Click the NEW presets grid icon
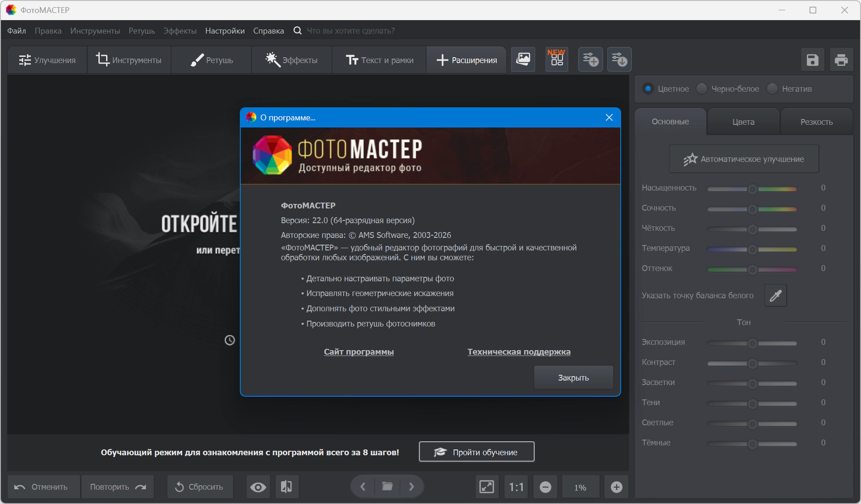861x504 pixels. click(557, 59)
